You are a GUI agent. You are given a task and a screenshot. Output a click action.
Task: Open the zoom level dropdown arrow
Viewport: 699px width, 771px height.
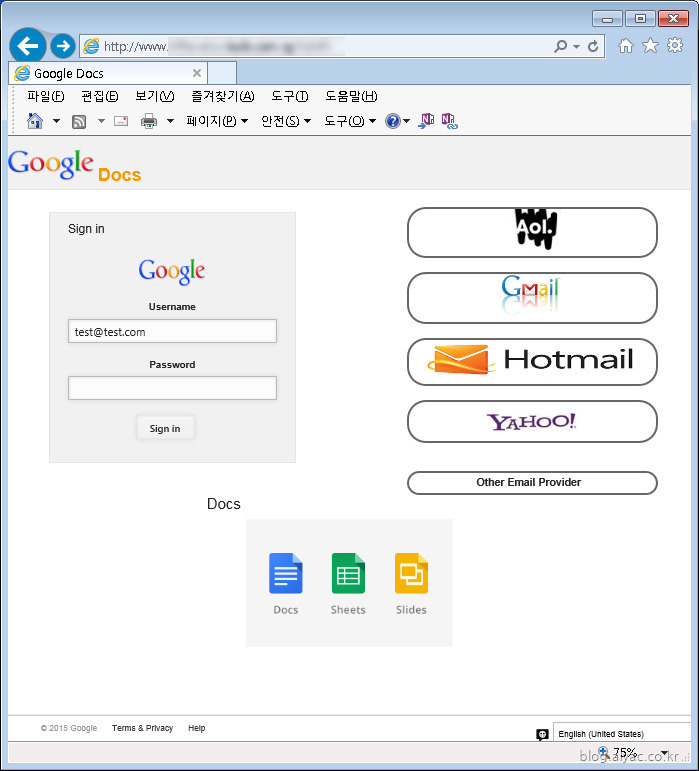pyautogui.click(x=665, y=752)
